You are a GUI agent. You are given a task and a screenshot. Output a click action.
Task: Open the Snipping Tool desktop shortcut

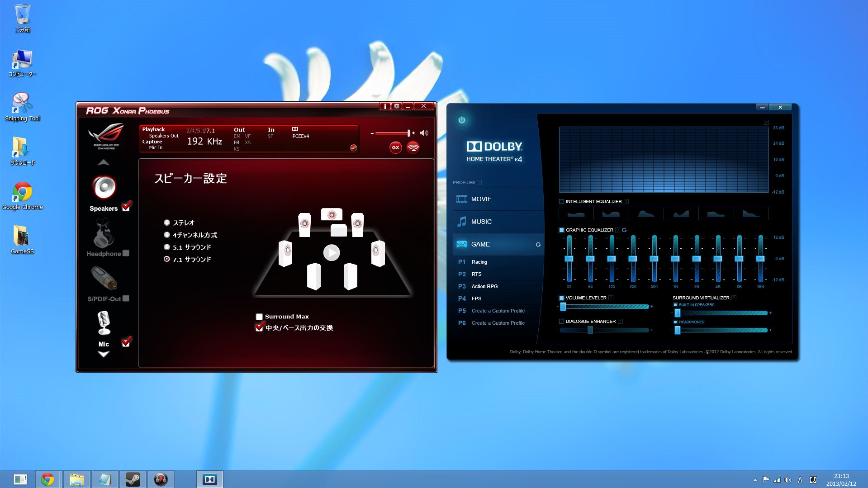point(22,107)
